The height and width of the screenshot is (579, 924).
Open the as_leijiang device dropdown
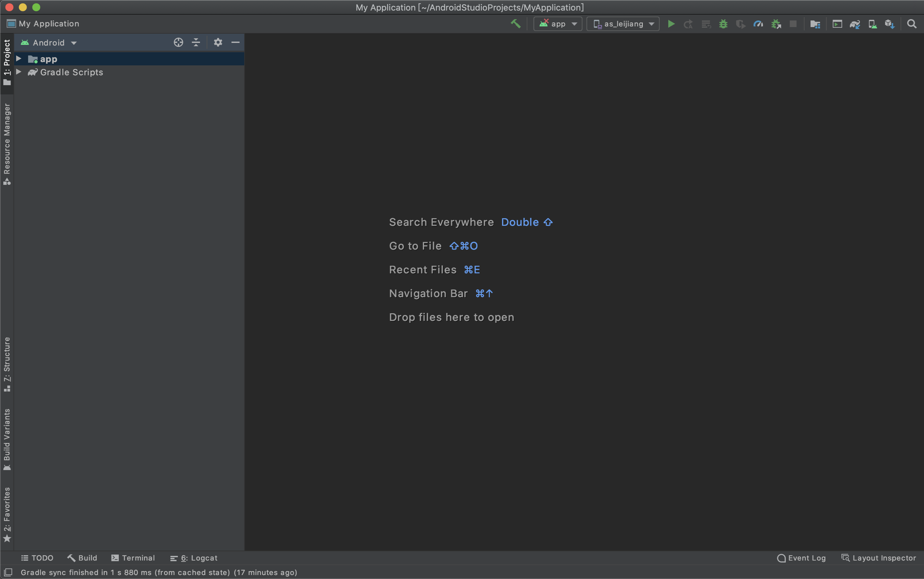click(623, 24)
